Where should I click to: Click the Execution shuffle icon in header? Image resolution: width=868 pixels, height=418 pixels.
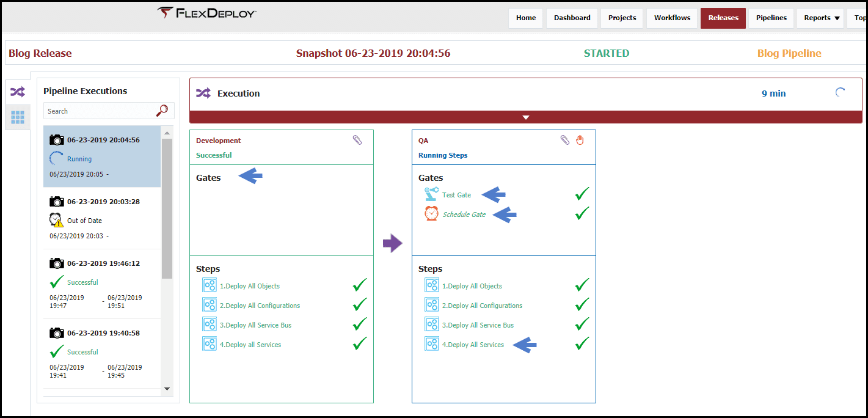tap(203, 94)
